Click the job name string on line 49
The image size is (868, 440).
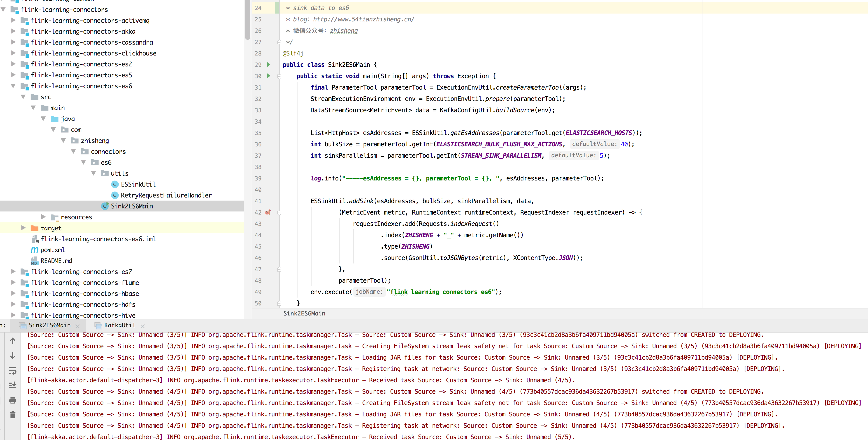441,292
